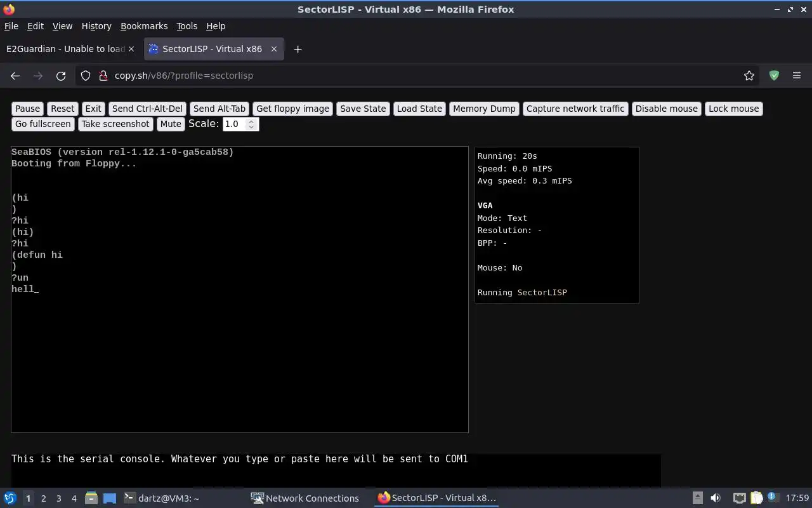The width and height of the screenshot is (812, 508).
Task: Click the SectorLISP Firefox taskbar item
Action: coord(436,498)
